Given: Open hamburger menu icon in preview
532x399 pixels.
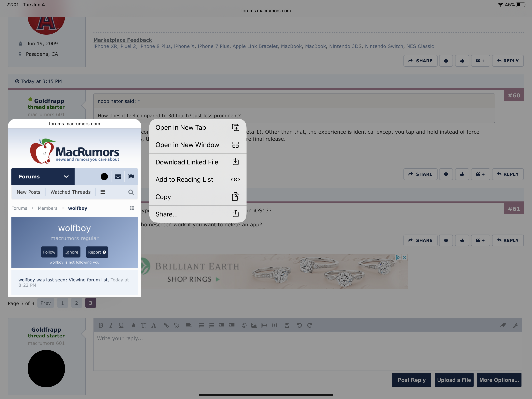Looking at the screenshot, I should (103, 192).
